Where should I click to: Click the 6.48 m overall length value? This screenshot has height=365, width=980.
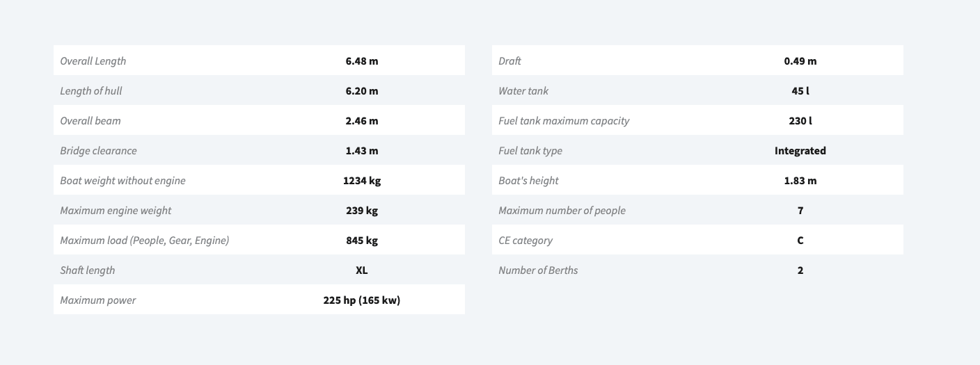coord(362,60)
